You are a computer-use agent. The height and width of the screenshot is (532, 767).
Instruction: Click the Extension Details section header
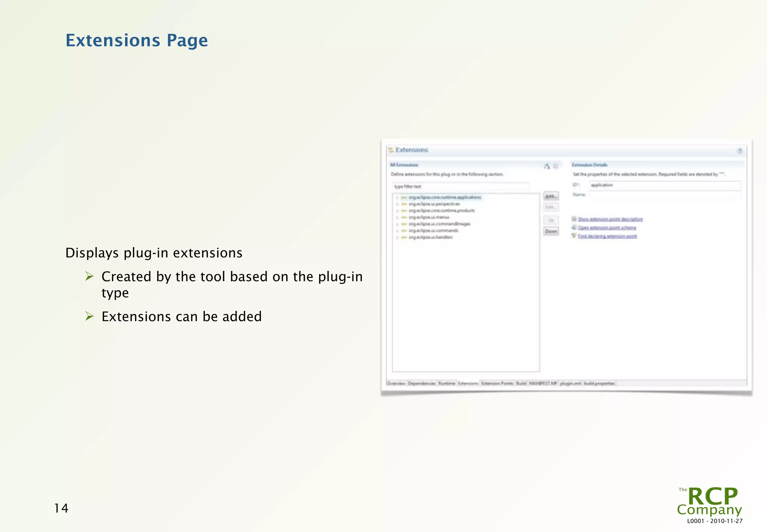[x=589, y=165]
